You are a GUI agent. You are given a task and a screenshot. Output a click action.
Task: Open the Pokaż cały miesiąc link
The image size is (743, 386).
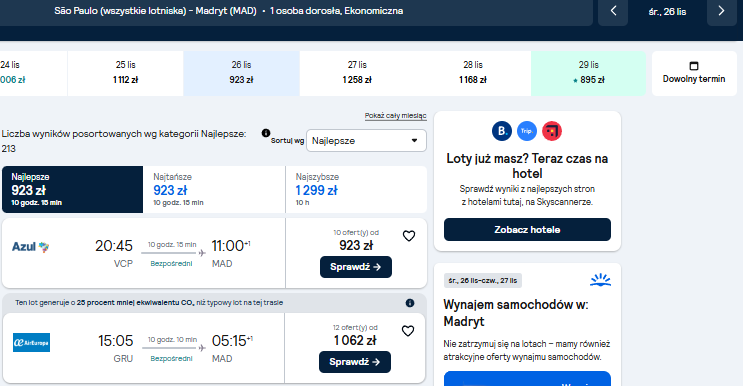[396, 116]
